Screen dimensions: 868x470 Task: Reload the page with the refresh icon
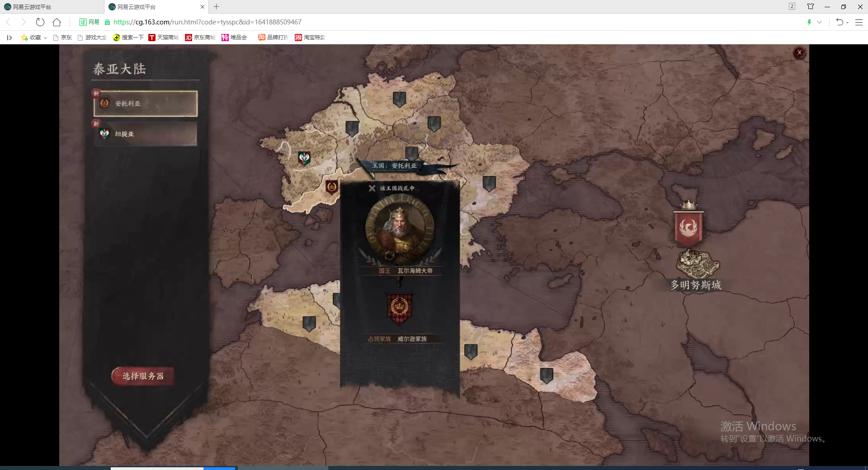pyautogui.click(x=40, y=22)
